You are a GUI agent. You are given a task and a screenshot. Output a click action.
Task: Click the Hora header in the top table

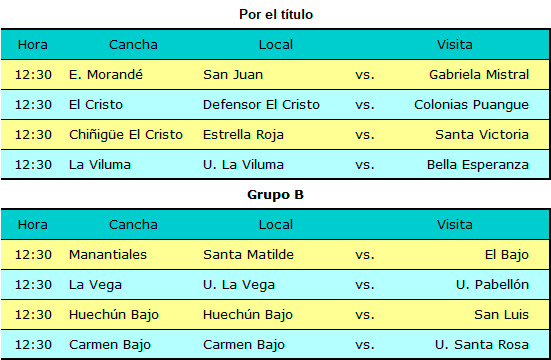[x=33, y=45]
